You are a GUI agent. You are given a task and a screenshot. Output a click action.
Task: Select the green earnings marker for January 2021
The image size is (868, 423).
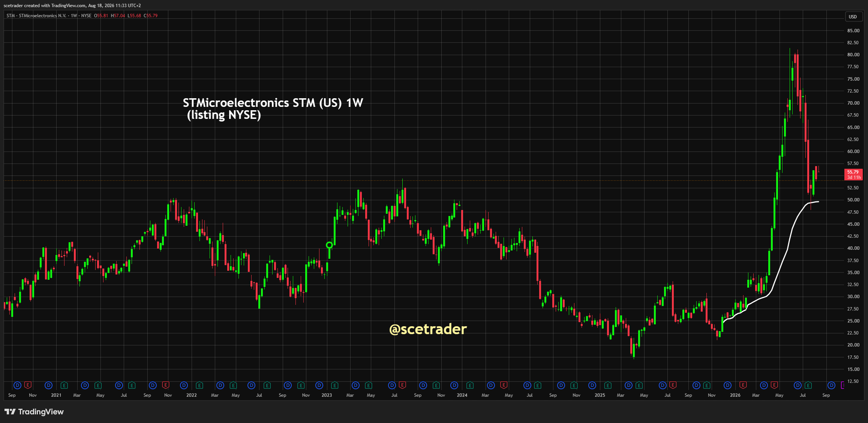click(64, 385)
